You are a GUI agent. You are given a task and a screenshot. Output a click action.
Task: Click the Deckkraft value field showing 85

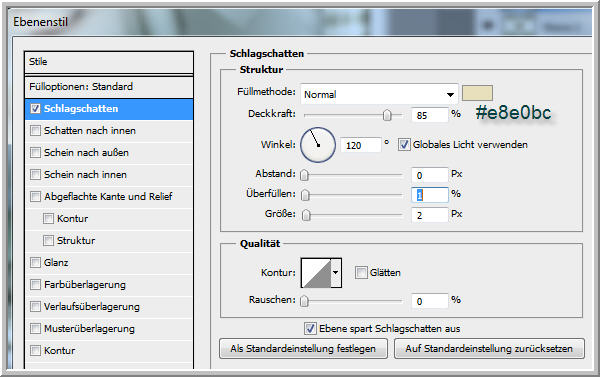point(430,115)
